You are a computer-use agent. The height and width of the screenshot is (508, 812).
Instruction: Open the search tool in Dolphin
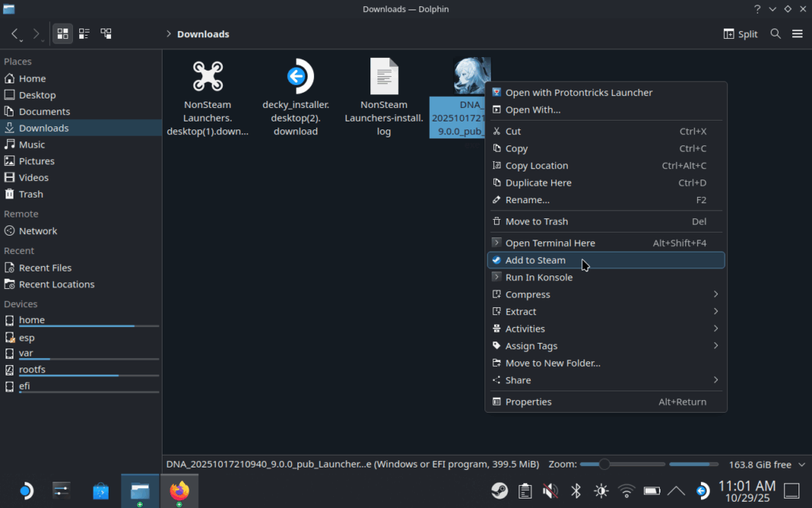(776, 34)
